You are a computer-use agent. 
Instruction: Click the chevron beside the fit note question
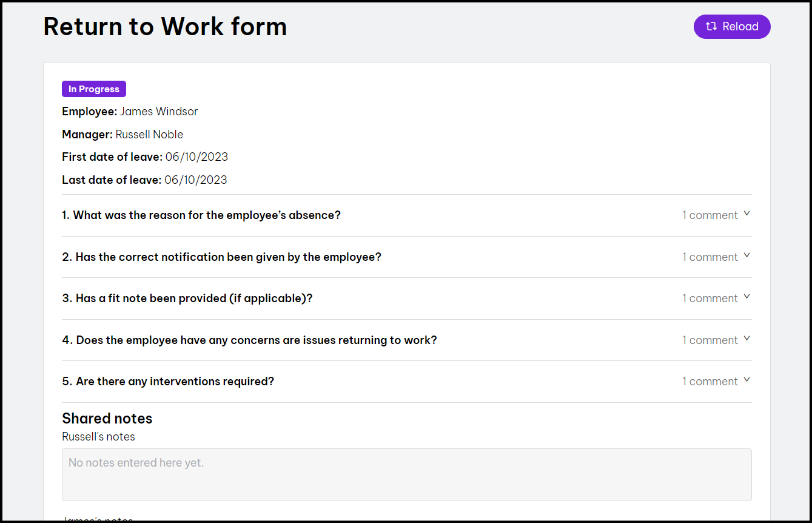(x=747, y=297)
